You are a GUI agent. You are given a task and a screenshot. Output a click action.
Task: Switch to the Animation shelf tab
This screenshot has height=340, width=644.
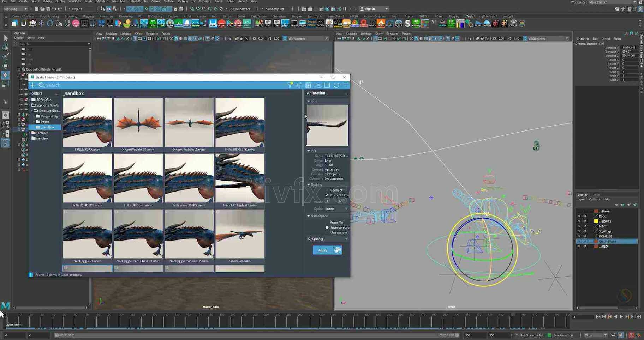106,16
